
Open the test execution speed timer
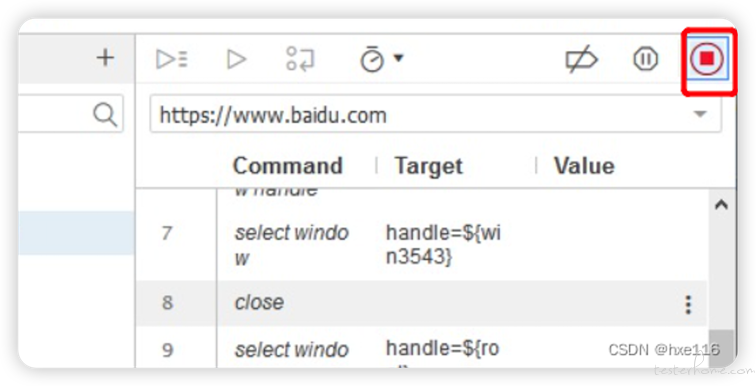(372, 59)
